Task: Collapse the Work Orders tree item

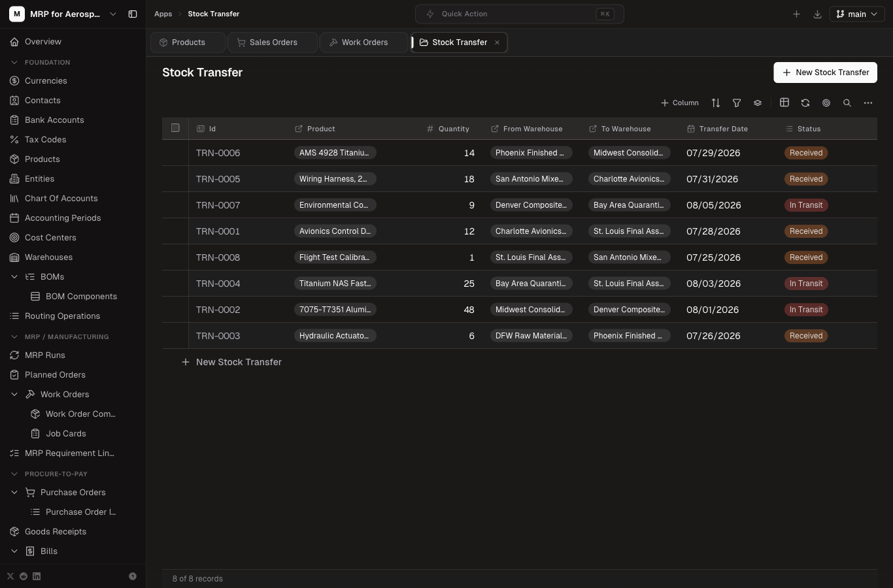Action: tap(14, 395)
